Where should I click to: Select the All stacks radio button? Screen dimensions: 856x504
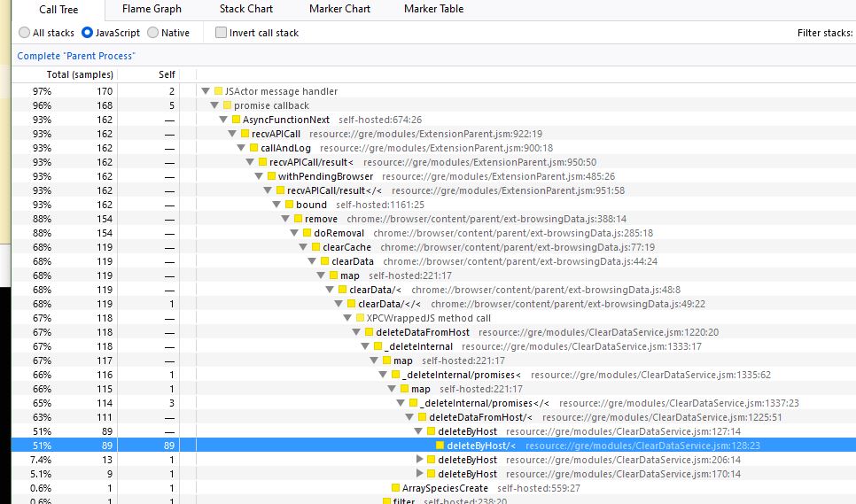pos(24,33)
